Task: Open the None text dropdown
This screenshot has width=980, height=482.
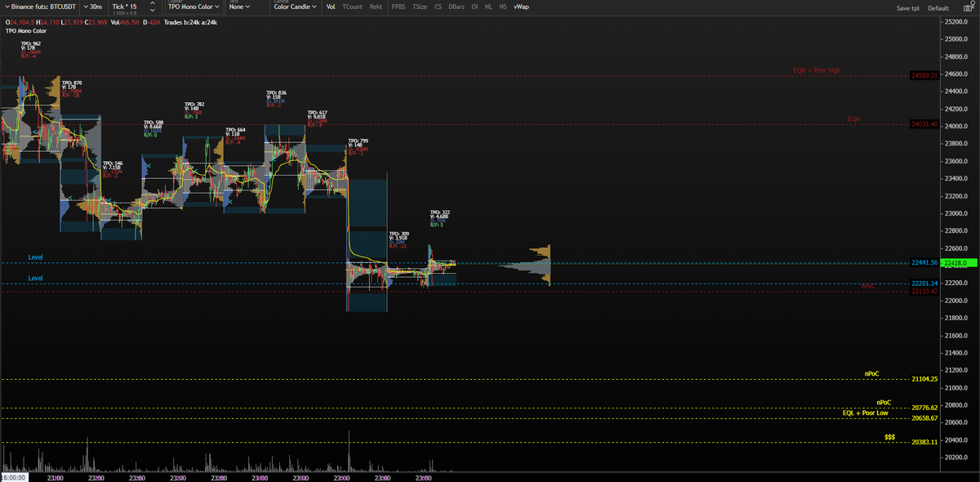Action: [239, 7]
